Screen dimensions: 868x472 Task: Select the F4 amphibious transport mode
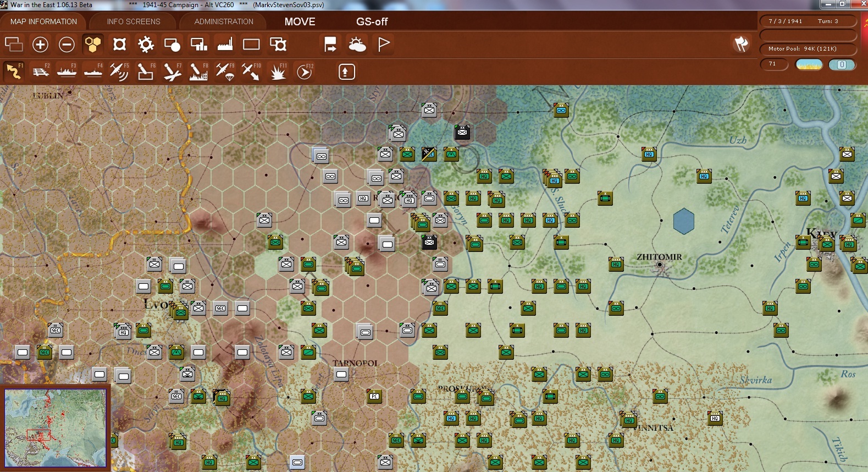93,72
